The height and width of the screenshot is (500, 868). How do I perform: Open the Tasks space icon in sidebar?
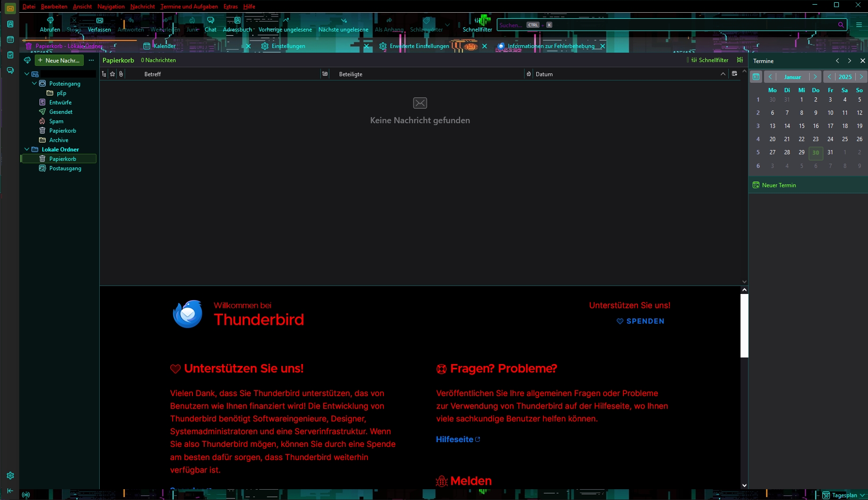(x=10, y=55)
